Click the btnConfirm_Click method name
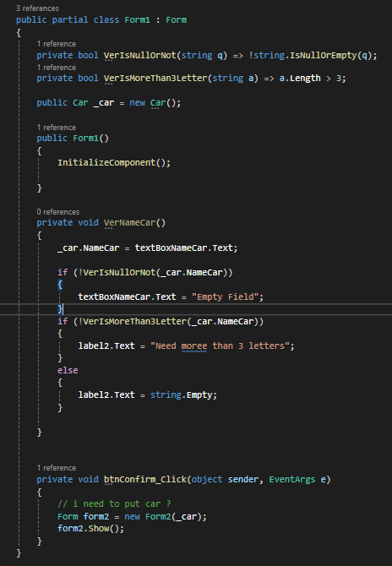 [145, 479]
